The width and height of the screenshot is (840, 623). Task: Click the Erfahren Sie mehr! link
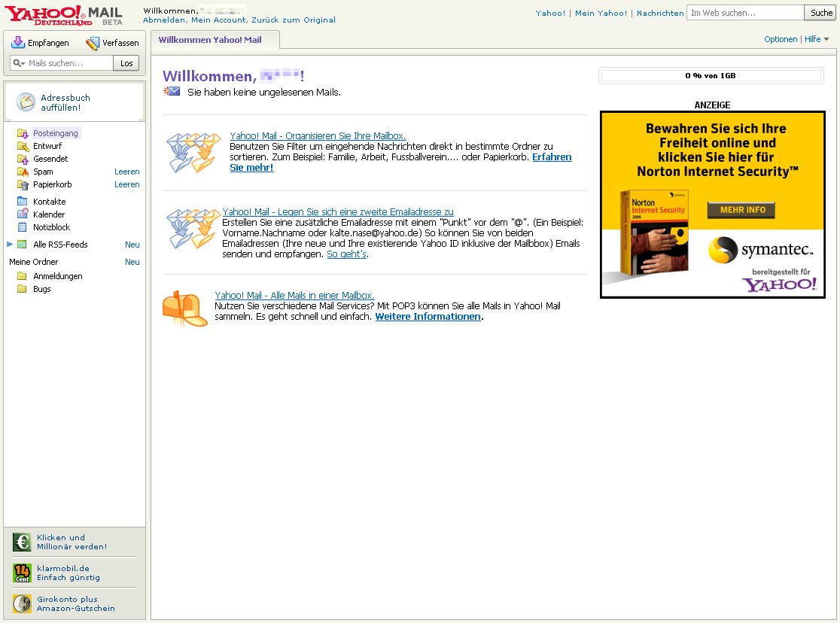tap(552, 157)
